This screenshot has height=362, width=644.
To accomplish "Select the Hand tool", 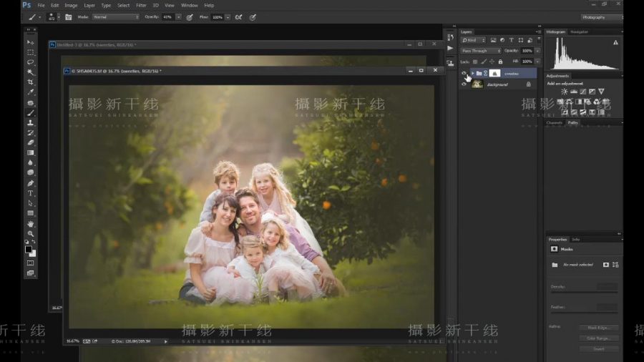I will (x=30, y=224).
